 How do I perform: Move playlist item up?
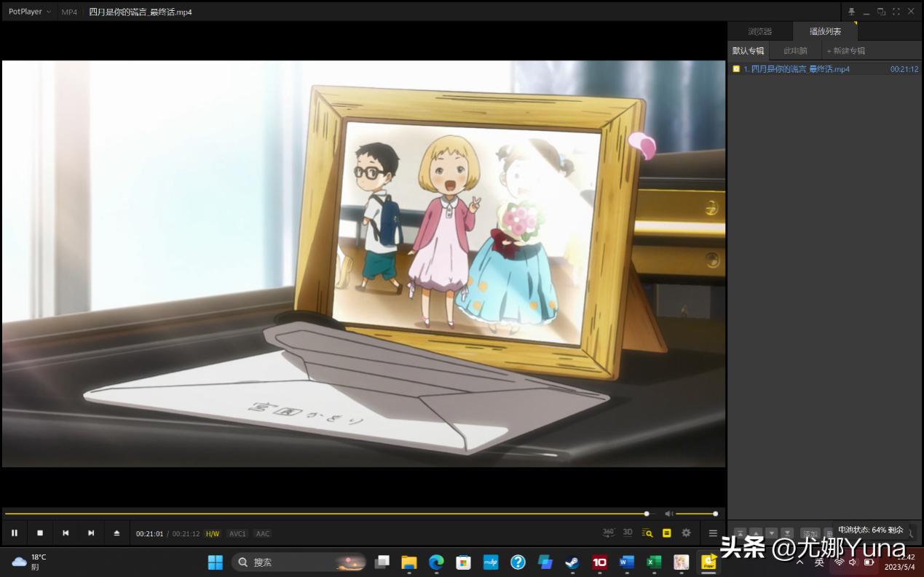756,533
